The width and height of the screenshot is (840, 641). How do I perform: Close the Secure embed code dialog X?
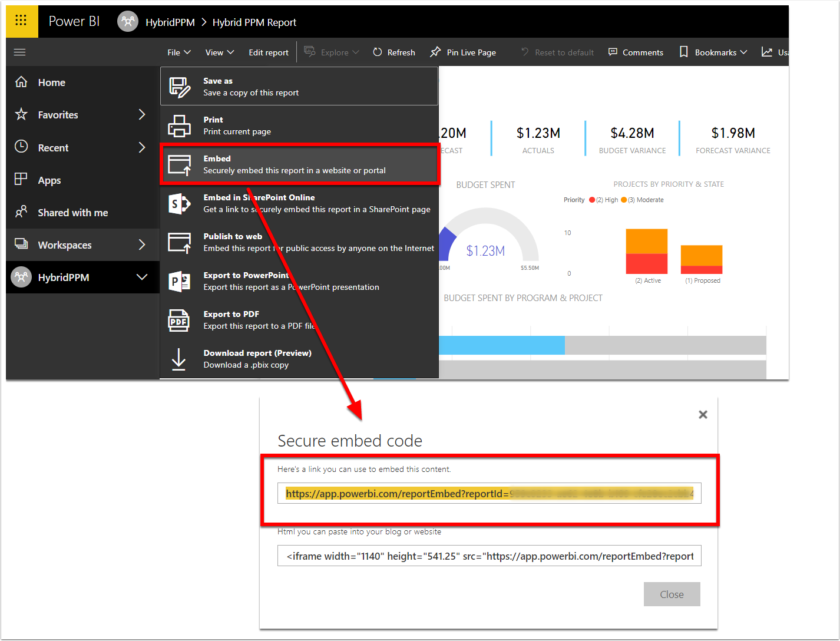tap(703, 415)
